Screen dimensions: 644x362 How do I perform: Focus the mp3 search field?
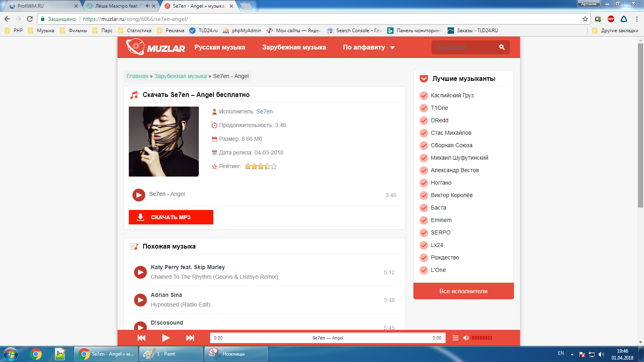pos(464,47)
